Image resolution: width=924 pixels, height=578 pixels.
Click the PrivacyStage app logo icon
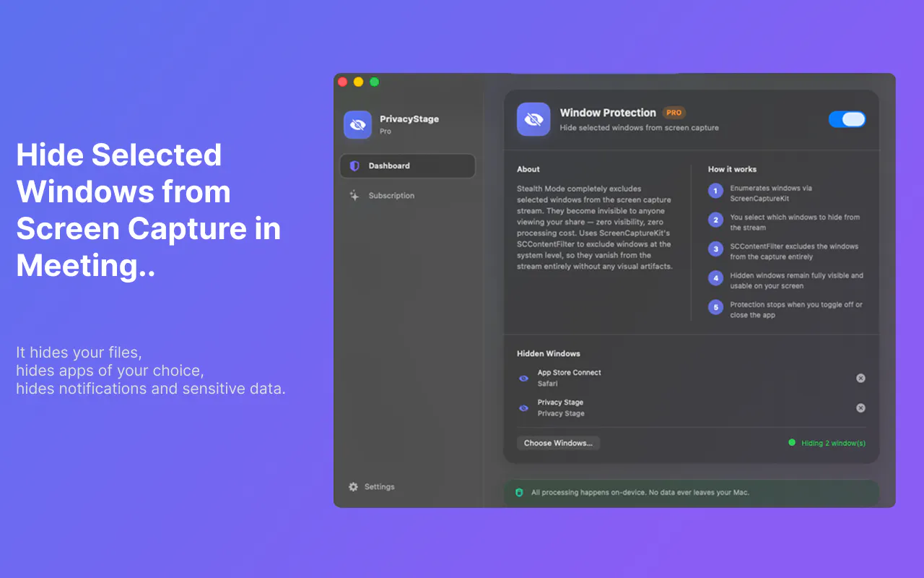point(357,125)
